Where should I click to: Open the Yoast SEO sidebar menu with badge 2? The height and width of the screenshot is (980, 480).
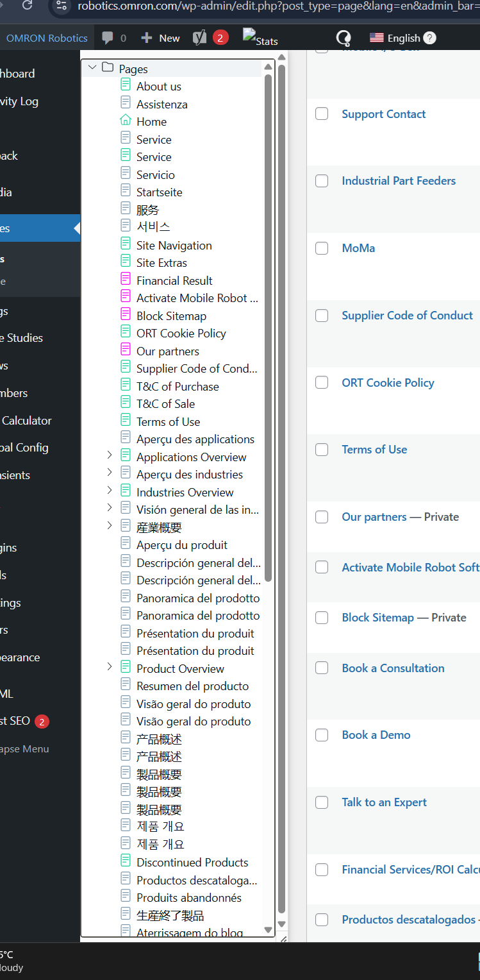point(24,721)
